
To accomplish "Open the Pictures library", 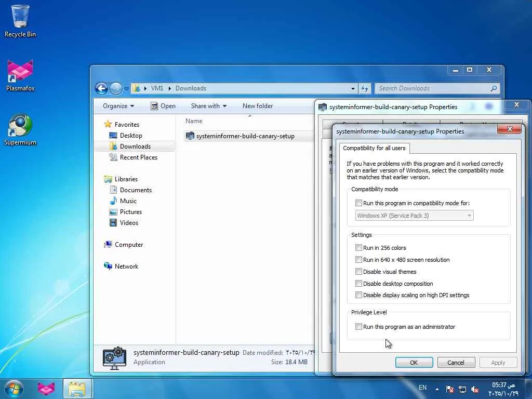I will (130, 212).
